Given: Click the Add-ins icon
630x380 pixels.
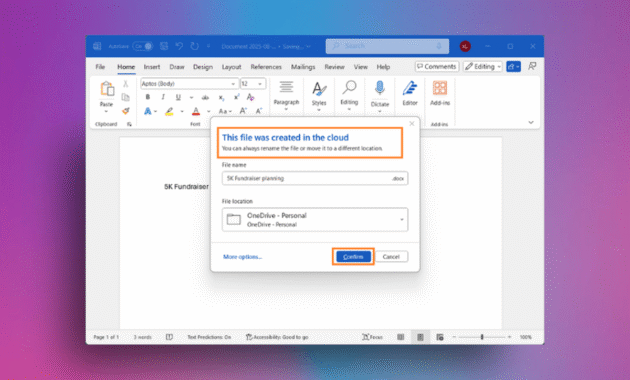Looking at the screenshot, I should [440, 88].
